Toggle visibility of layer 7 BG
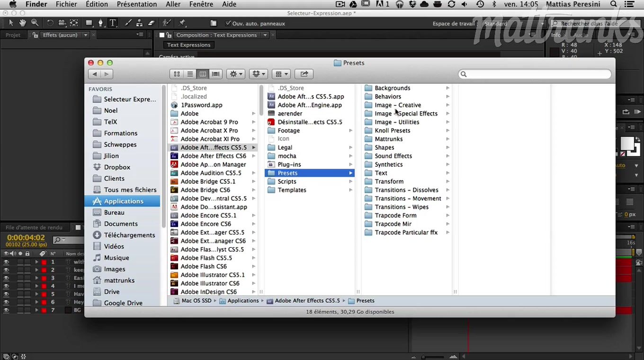 pyautogui.click(x=6, y=310)
